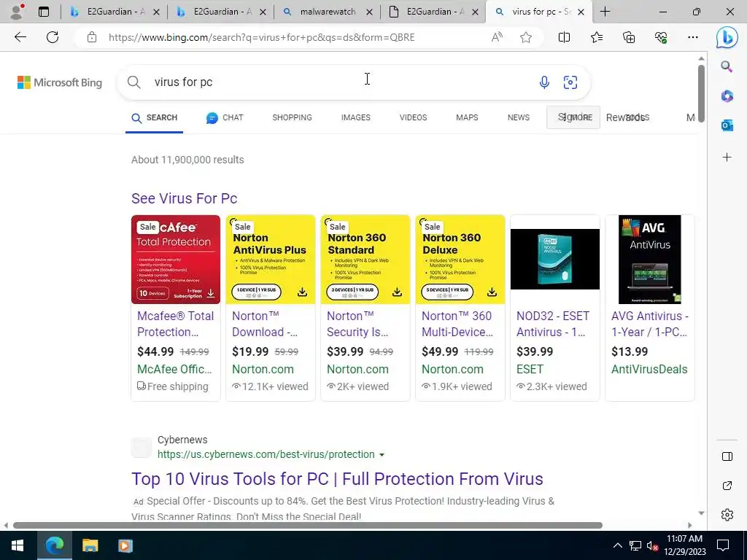Open the browser profile icon

point(18,12)
